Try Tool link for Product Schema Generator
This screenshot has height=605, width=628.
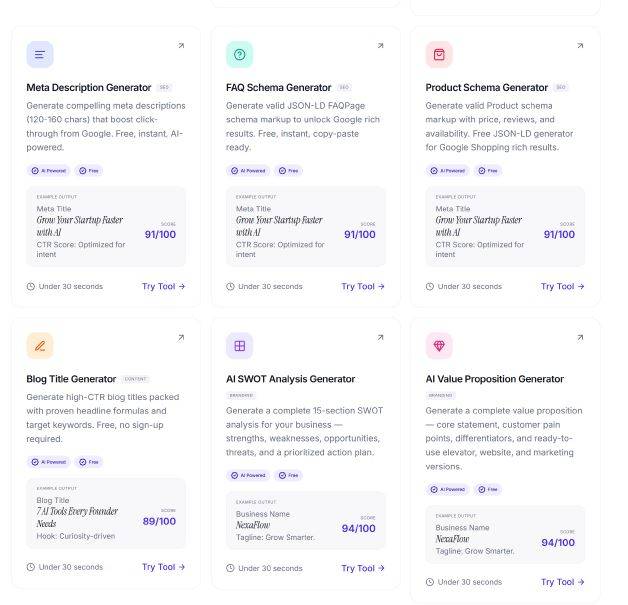coord(562,286)
